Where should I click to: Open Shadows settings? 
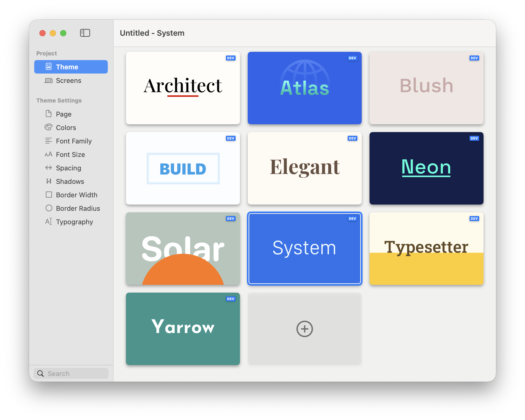coord(71,181)
